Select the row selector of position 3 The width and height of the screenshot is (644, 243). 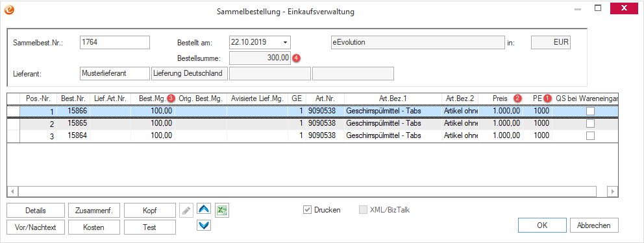[14, 135]
